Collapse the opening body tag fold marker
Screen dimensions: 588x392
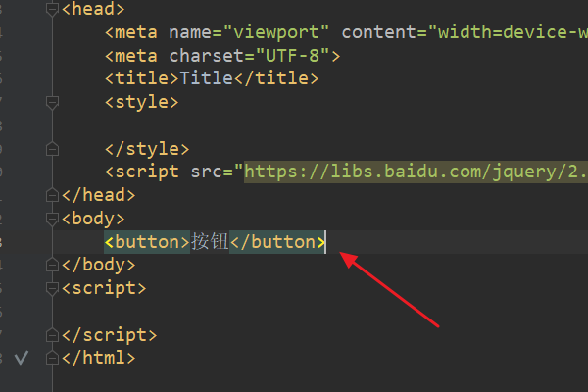tap(52, 219)
